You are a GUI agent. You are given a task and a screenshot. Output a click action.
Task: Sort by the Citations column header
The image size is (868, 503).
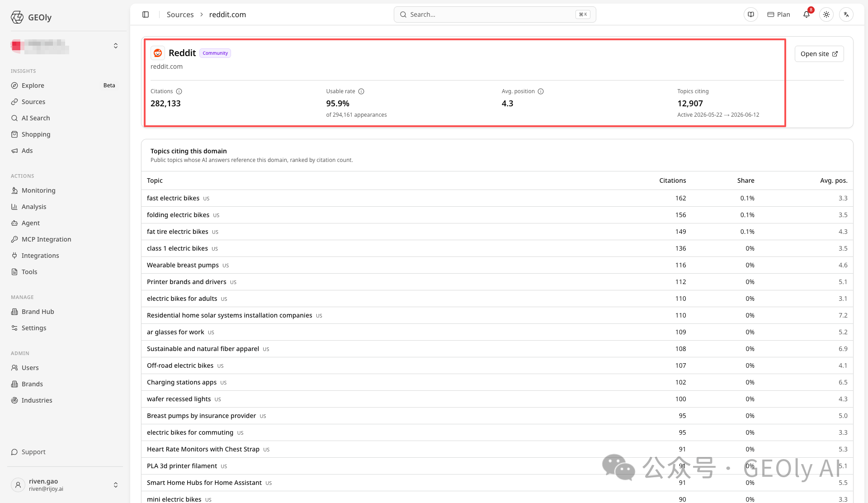tap(672, 180)
